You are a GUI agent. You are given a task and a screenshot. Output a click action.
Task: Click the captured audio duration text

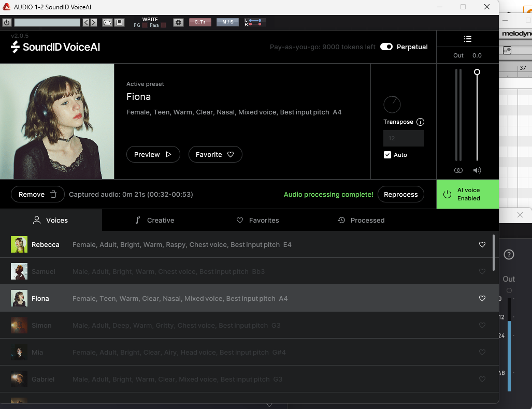point(131,194)
